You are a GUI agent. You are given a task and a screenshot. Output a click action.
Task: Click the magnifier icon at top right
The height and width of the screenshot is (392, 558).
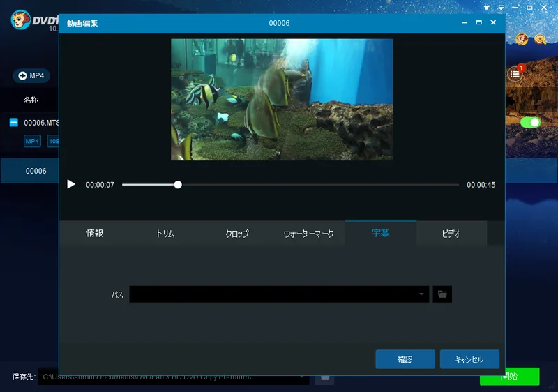point(540,39)
